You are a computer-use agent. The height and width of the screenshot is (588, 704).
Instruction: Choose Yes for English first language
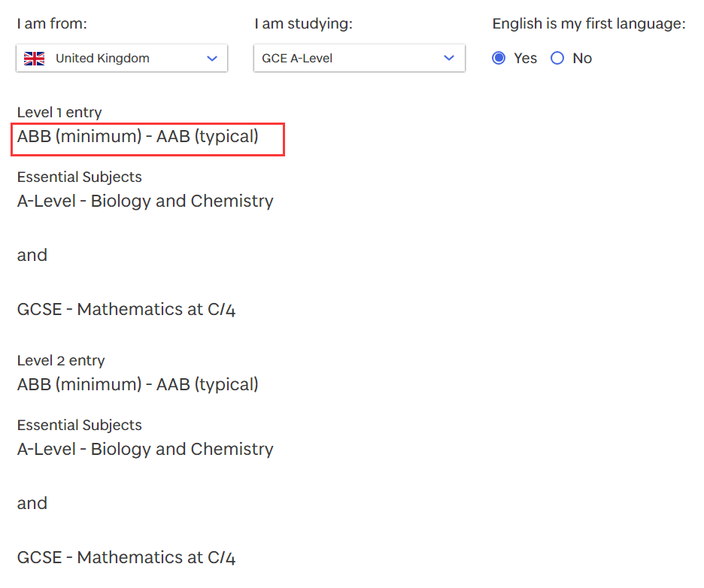(499, 58)
